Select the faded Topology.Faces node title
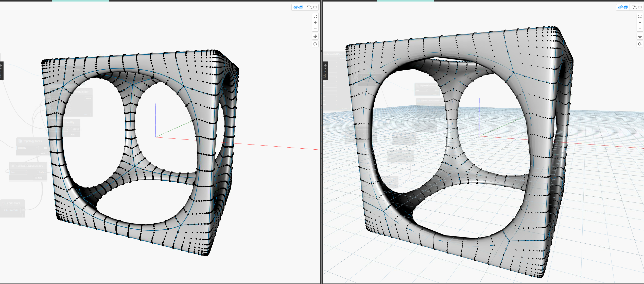The image size is (644, 284). [x=32, y=141]
